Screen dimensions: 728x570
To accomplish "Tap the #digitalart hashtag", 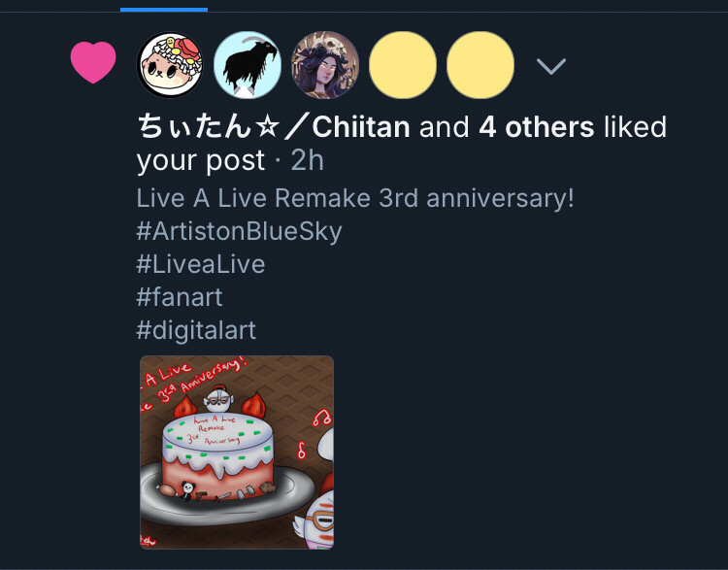I will tap(196, 330).
